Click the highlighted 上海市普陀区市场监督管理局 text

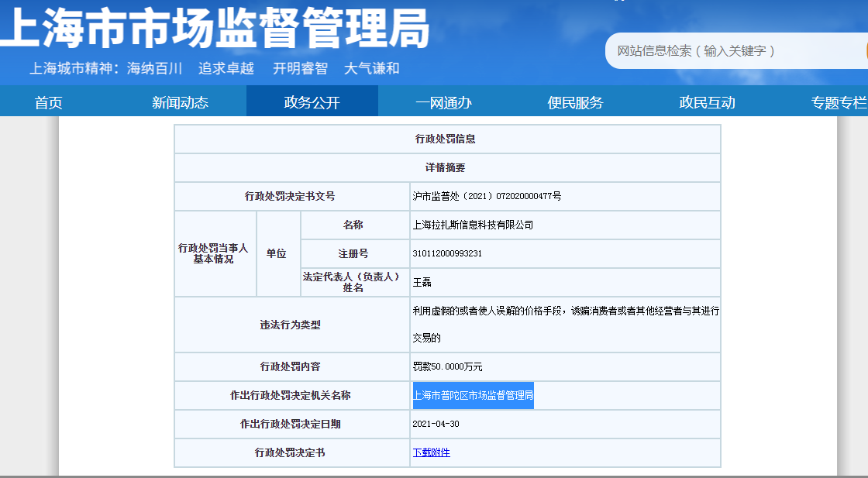click(x=474, y=395)
